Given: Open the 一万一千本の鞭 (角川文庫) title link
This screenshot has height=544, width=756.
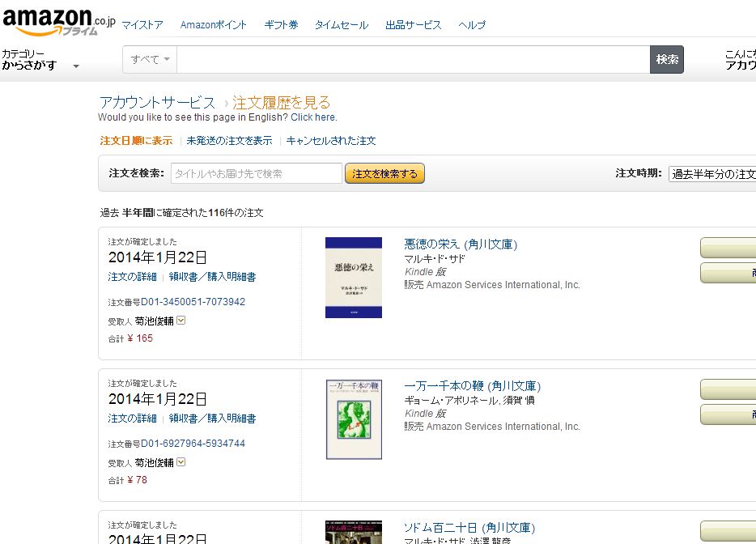Looking at the screenshot, I should point(473,386).
